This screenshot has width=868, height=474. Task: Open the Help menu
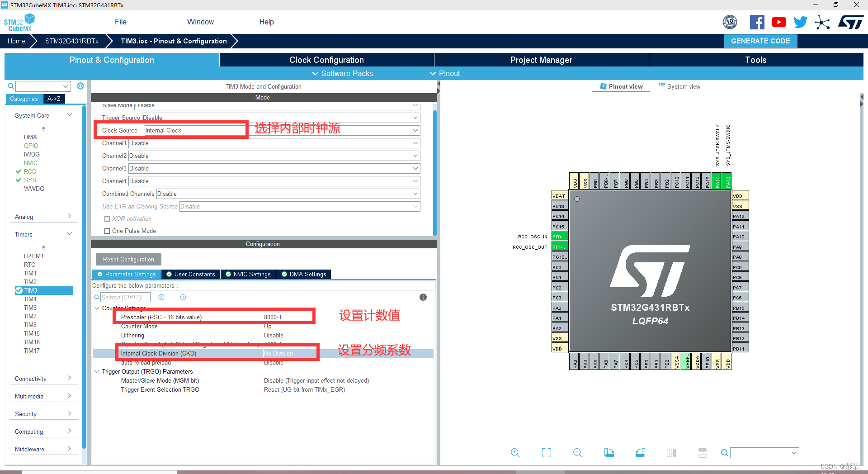tap(266, 22)
